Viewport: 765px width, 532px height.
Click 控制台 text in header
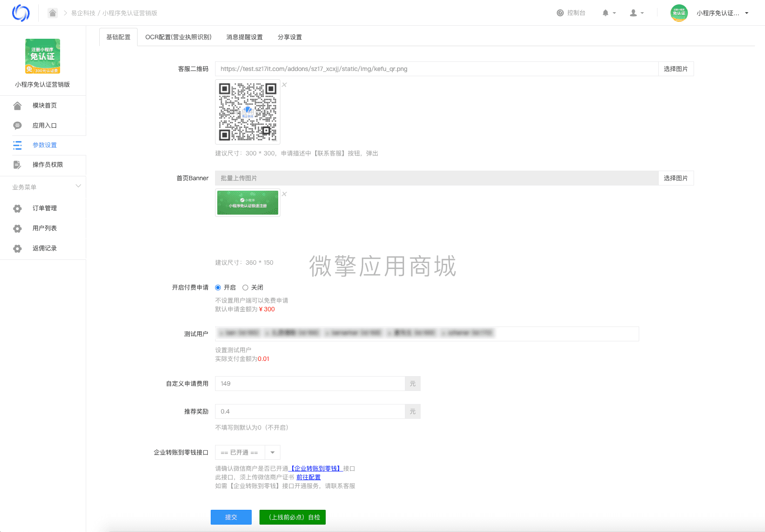576,13
